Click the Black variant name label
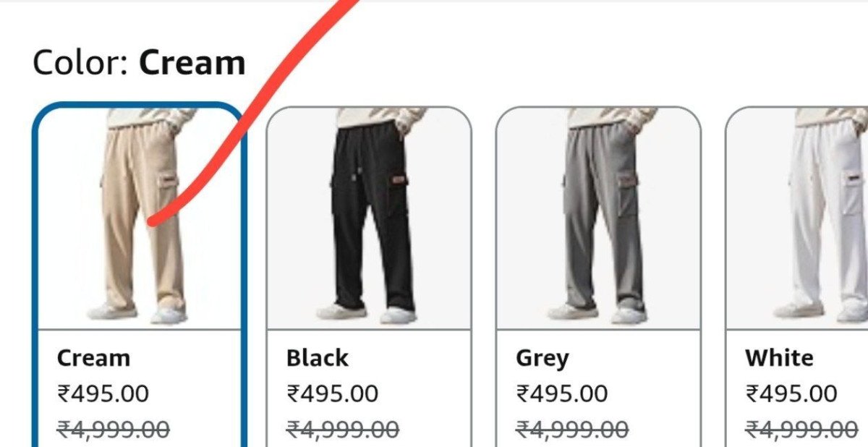 click(317, 358)
